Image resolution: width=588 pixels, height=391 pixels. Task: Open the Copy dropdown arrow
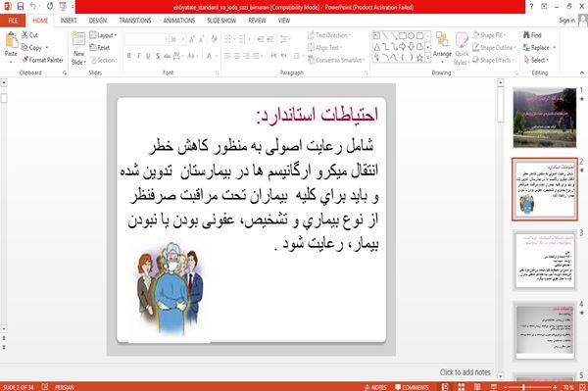[47, 48]
